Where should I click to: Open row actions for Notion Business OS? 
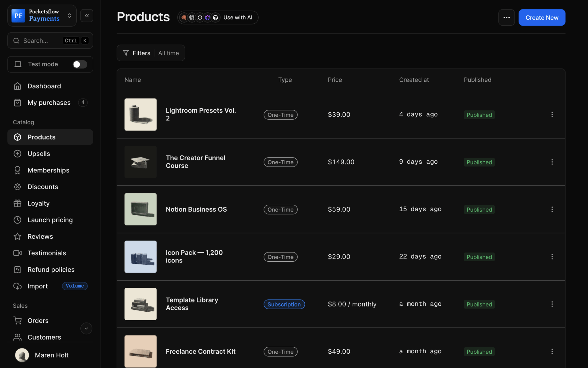click(552, 209)
